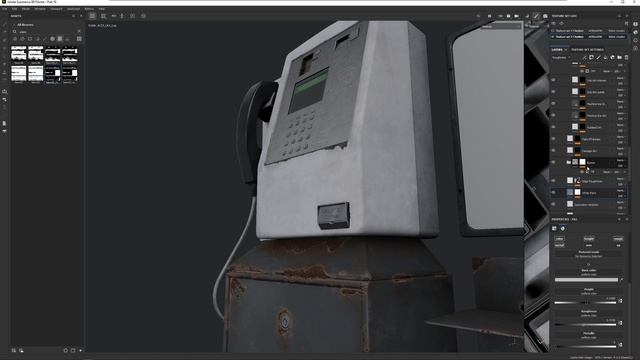Click Add effect icon in Layers toolbar

584,58
